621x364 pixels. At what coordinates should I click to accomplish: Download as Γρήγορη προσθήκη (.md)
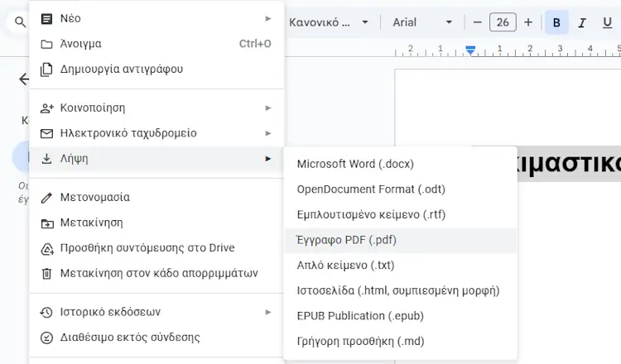point(401,342)
